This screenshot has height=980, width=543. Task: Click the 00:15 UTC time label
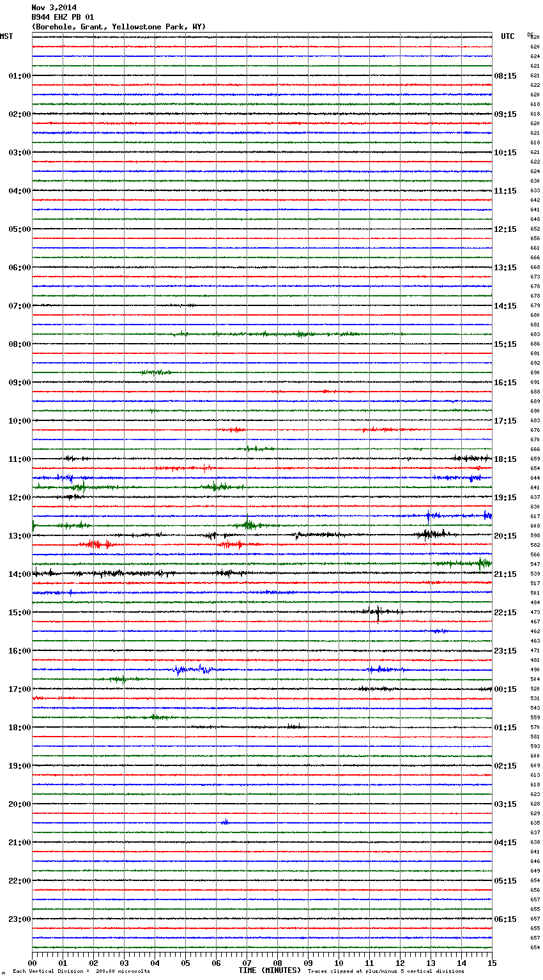click(505, 689)
